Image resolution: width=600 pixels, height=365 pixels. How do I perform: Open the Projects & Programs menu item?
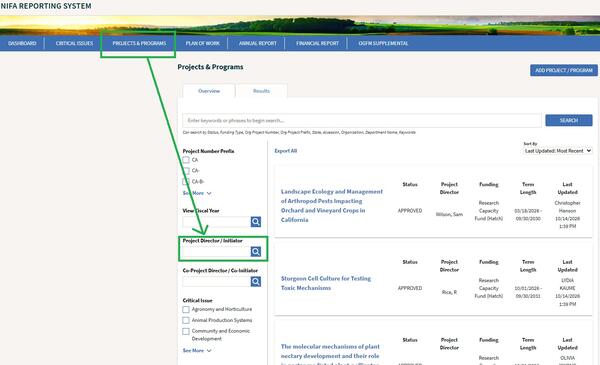(x=139, y=43)
